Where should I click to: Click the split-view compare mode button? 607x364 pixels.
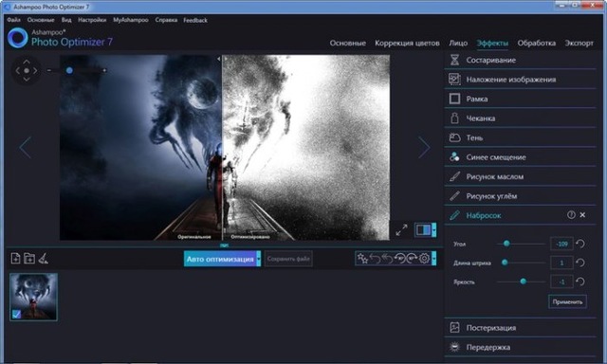tap(423, 230)
